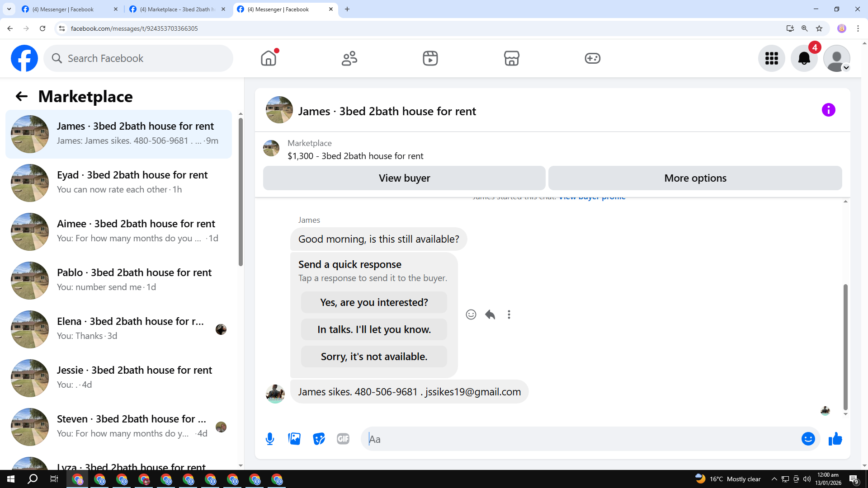Reply to the message with arrow icon
The height and width of the screenshot is (488, 868).
pos(490,314)
